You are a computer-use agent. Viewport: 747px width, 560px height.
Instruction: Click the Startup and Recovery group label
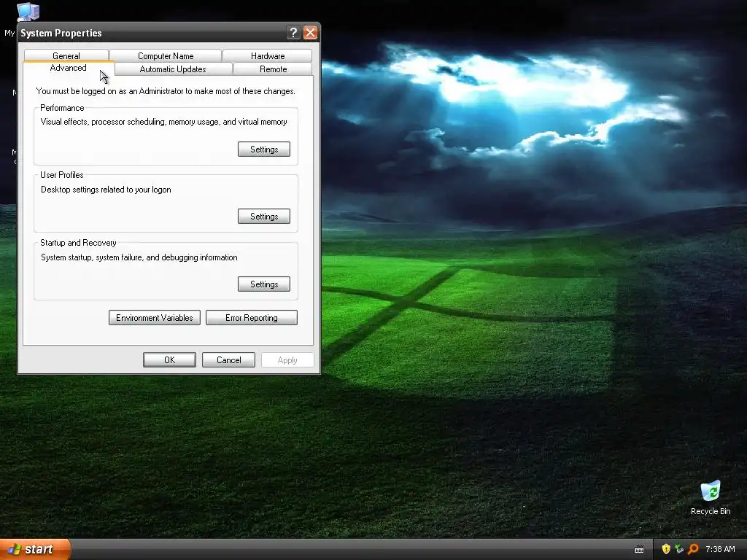[78, 242]
